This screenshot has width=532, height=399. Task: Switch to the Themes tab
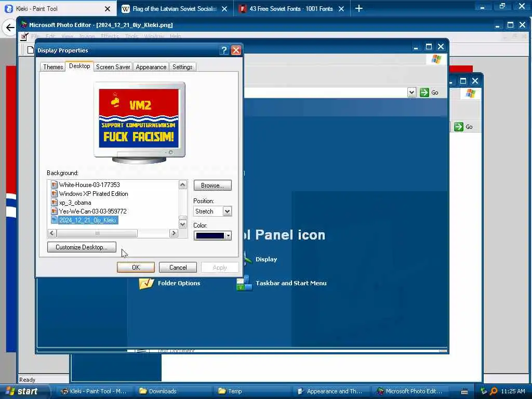53,67
